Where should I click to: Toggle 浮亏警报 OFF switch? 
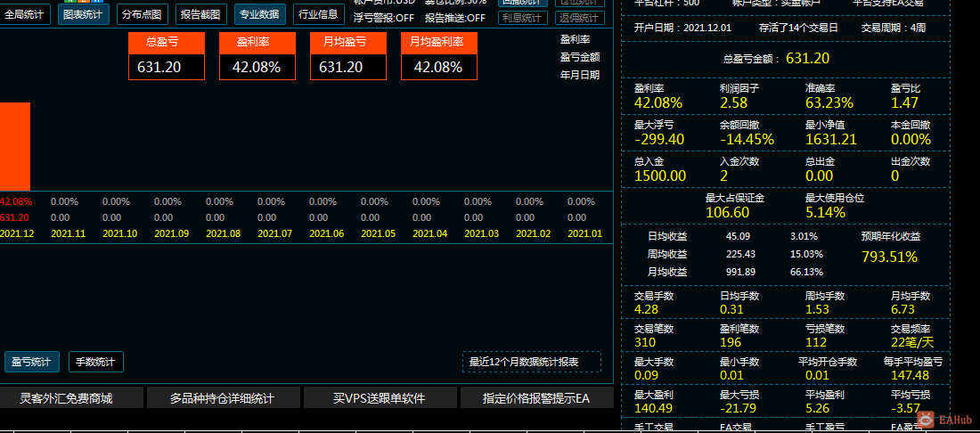point(384,18)
